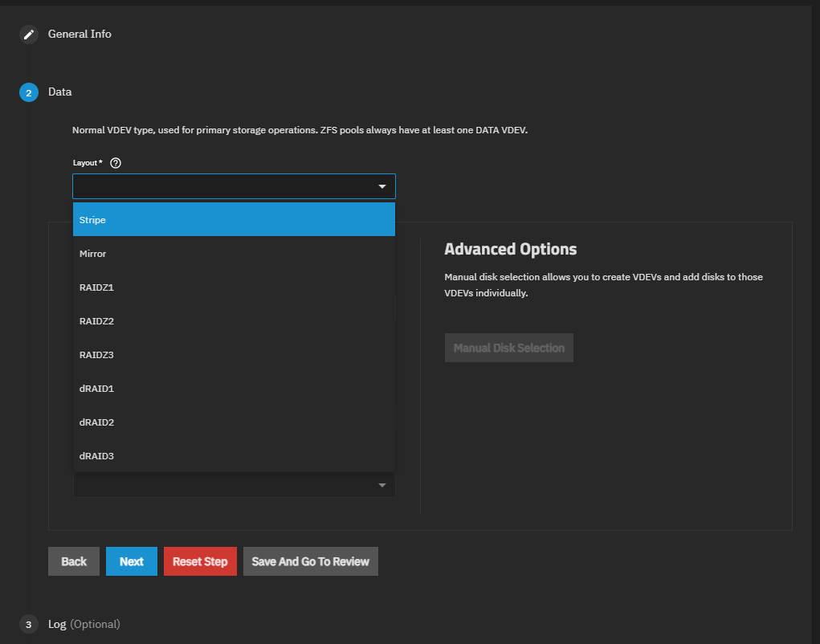
Task: Open the Layout help question mark icon
Action: pos(116,163)
